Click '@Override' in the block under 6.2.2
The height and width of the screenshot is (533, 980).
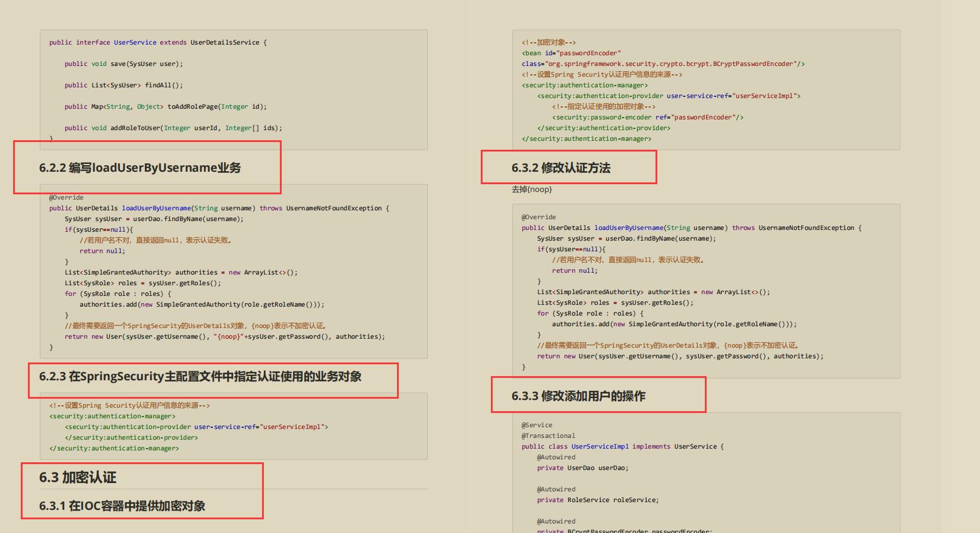(x=67, y=198)
